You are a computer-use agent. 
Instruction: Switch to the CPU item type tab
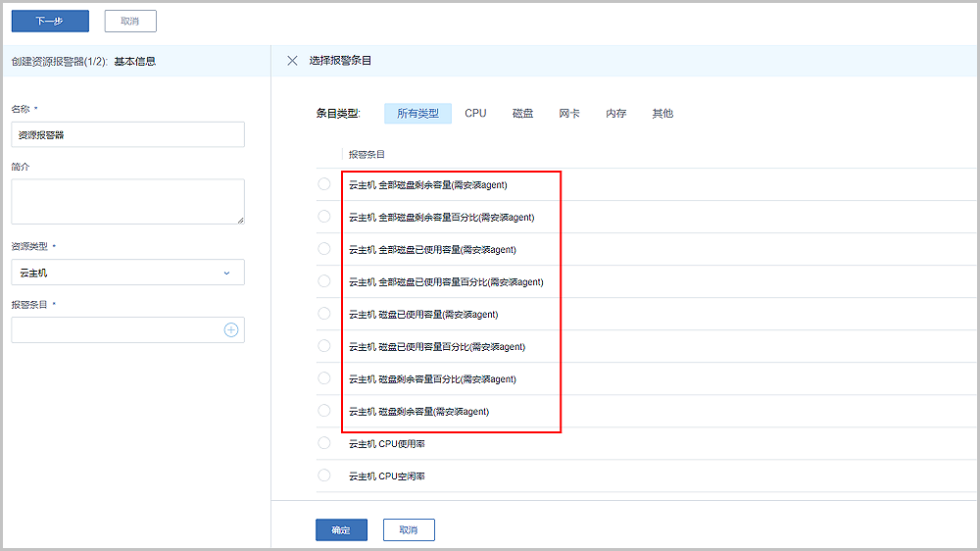coord(475,114)
